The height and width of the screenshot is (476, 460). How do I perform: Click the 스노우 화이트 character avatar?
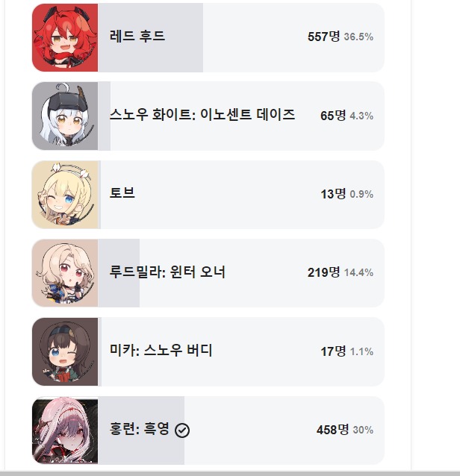(65, 116)
